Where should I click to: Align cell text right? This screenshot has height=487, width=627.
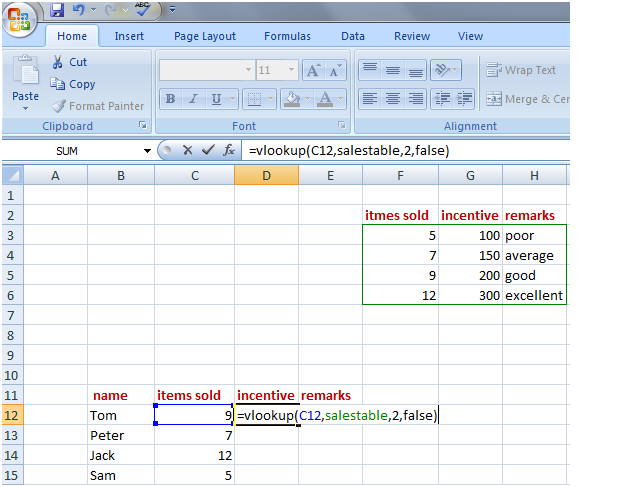[415, 99]
